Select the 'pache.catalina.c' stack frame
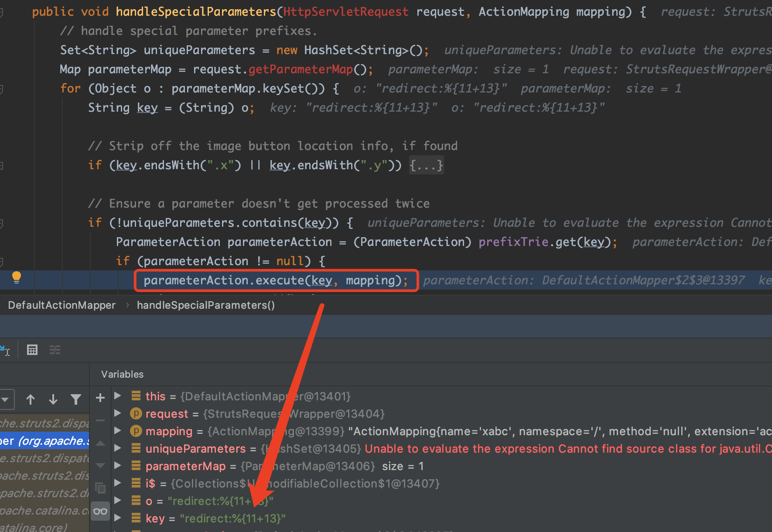The height and width of the screenshot is (532, 772). [x=44, y=510]
